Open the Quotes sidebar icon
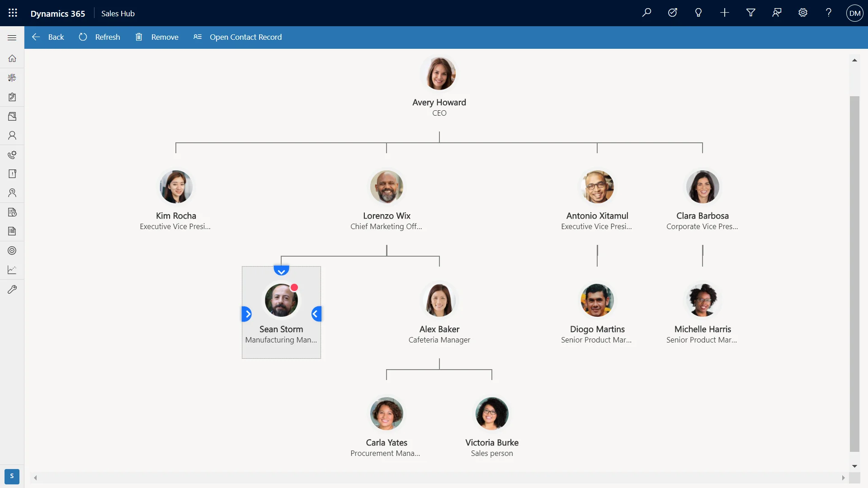868x488 pixels. (x=12, y=212)
